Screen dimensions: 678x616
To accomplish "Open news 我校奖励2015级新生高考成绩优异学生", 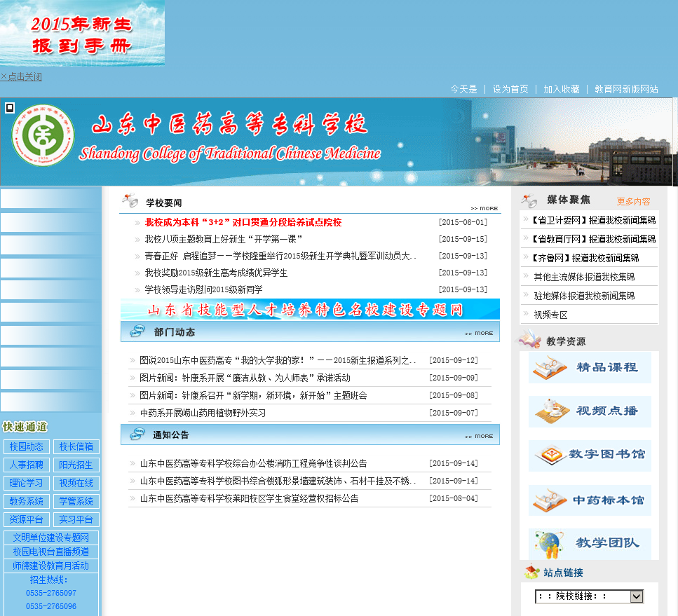I will coord(216,273).
